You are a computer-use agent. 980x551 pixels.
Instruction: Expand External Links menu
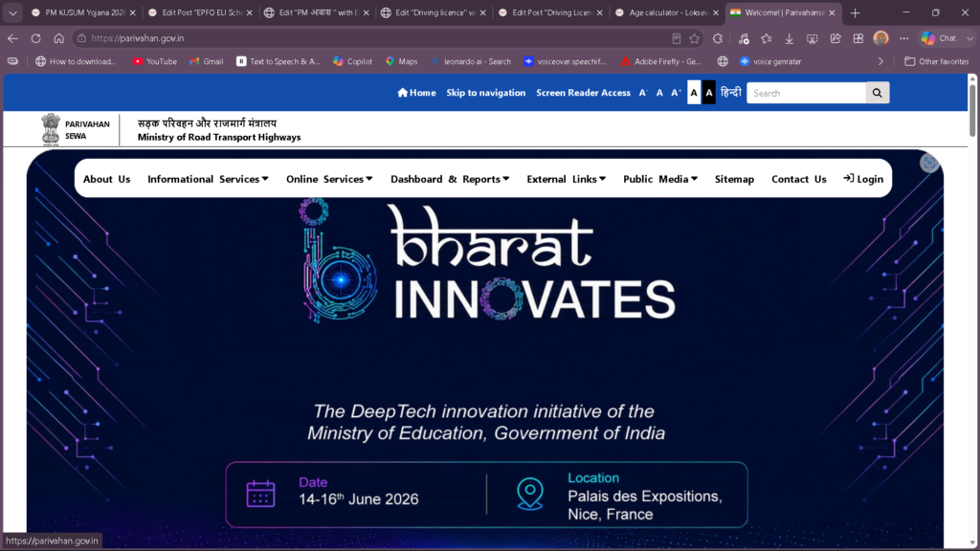point(567,179)
